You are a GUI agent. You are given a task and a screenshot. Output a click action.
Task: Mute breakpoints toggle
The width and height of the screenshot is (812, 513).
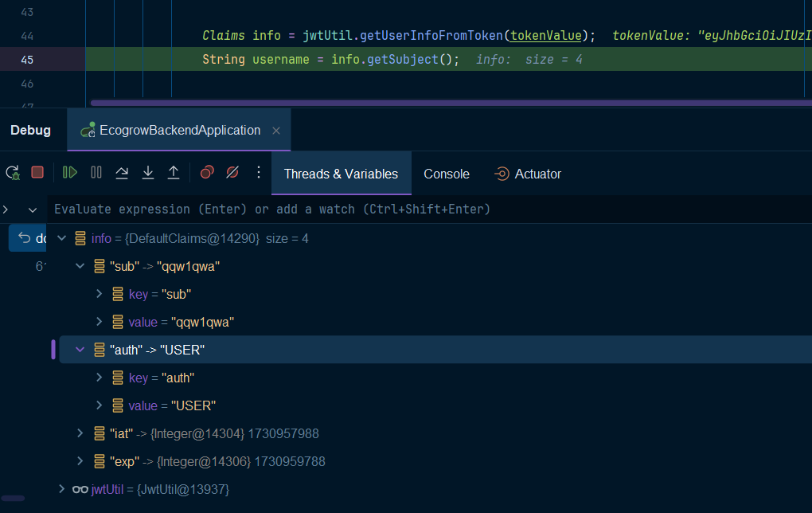pos(232,172)
